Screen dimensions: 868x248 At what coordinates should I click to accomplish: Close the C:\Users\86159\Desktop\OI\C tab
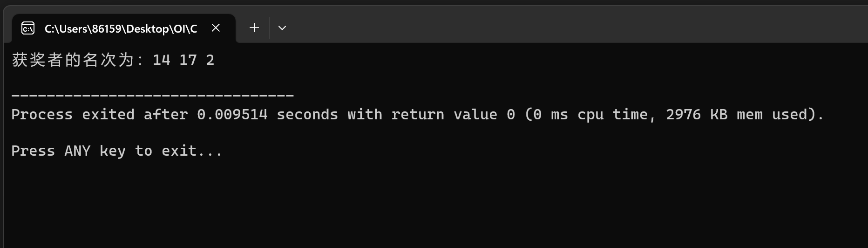(x=216, y=28)
